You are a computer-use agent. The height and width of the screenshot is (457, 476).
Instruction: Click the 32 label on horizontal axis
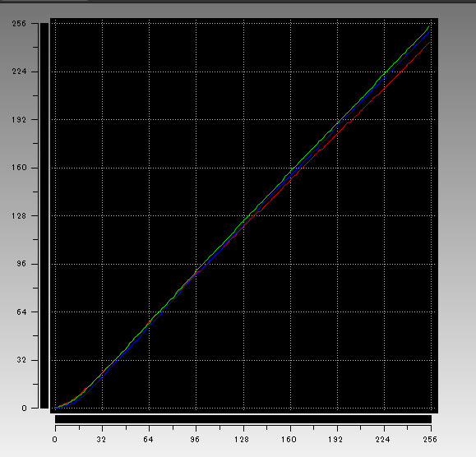tap(101, 439)
